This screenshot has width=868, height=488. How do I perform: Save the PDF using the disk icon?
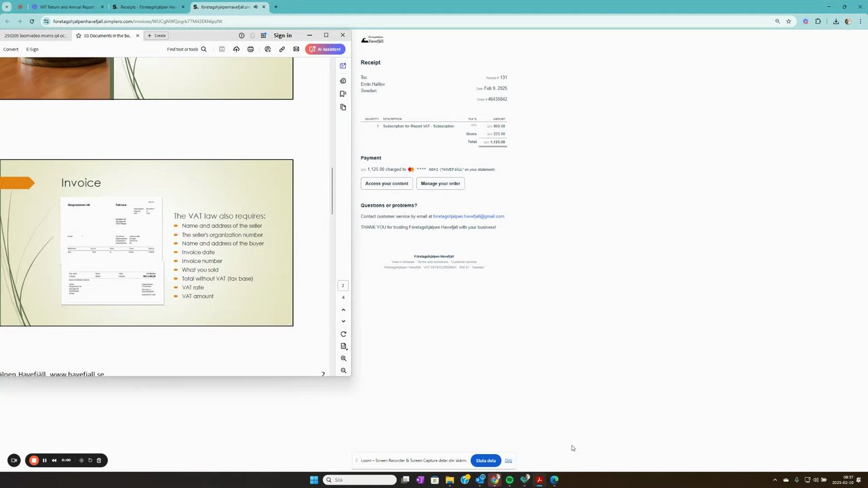click(222, 49)
